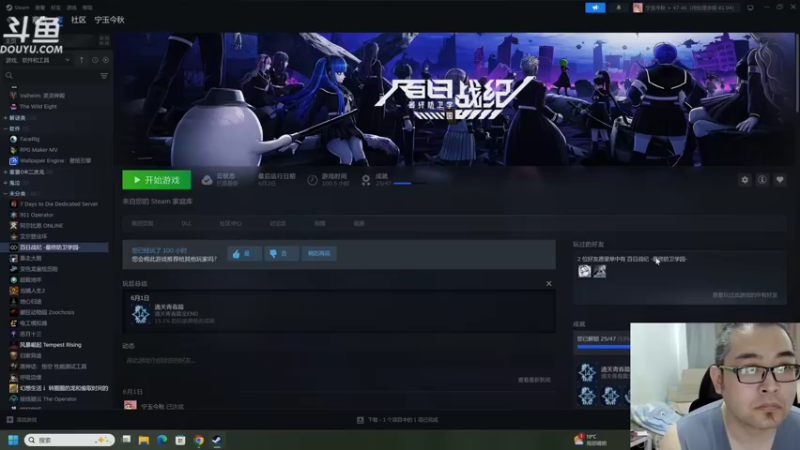Select RPG Maker MV in library

point(39,150)
